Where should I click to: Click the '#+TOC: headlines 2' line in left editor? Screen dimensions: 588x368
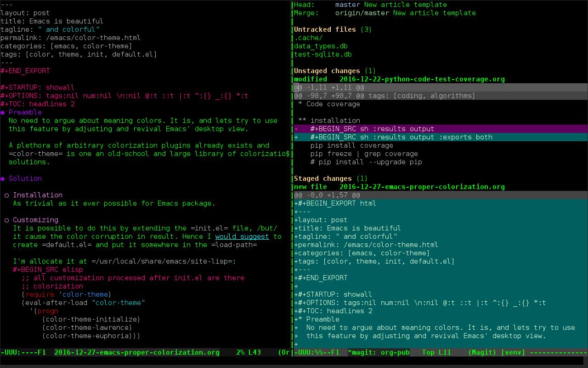coord(38,104)
